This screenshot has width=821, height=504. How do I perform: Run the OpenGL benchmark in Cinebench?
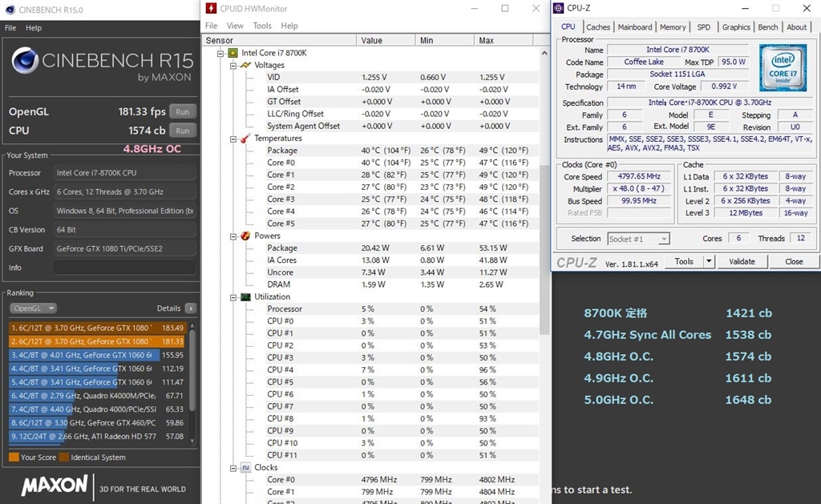click(182, 111)
